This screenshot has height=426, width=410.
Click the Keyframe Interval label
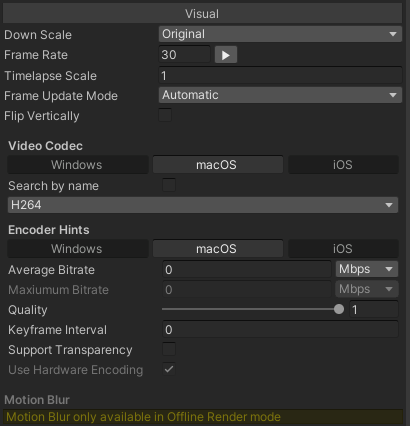point(57,330)
